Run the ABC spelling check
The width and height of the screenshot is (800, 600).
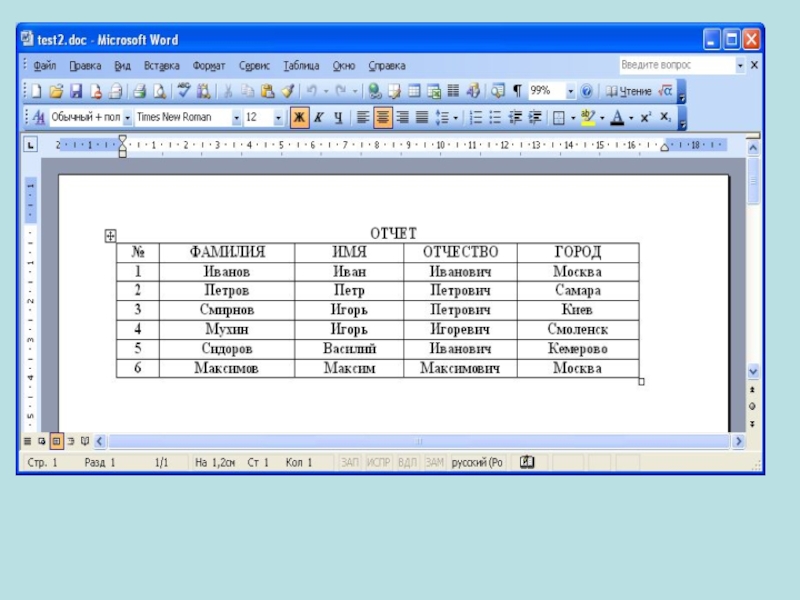(x=184, y=91)
